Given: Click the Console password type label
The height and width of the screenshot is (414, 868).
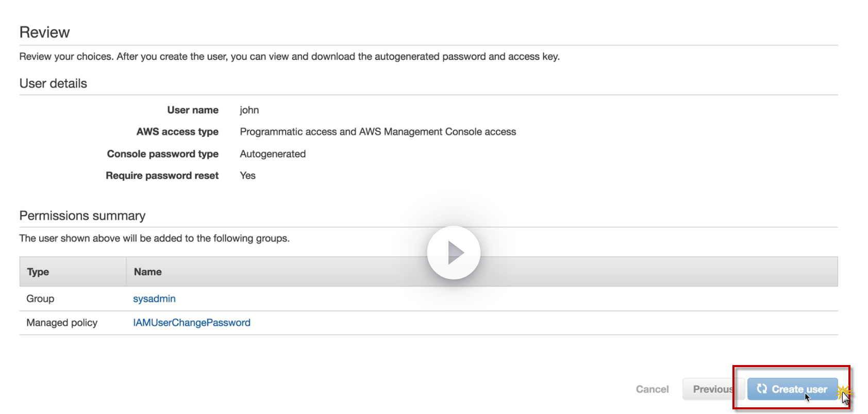Looking at the screenshot, I should point(163,154).
